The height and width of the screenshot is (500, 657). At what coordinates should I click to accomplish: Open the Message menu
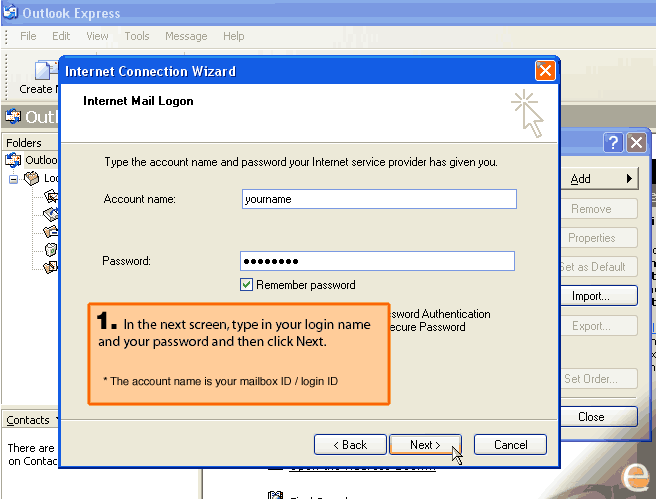click(186, 36)
